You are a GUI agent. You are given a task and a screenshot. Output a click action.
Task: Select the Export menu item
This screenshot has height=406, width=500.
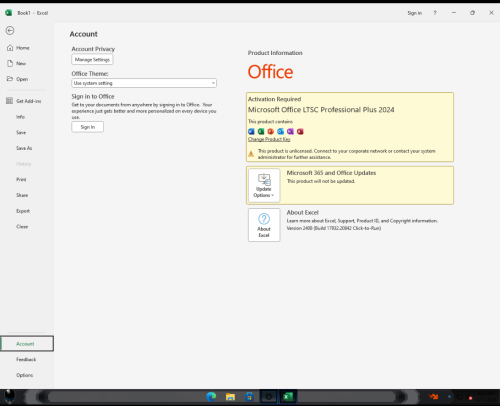click(23, 211)
